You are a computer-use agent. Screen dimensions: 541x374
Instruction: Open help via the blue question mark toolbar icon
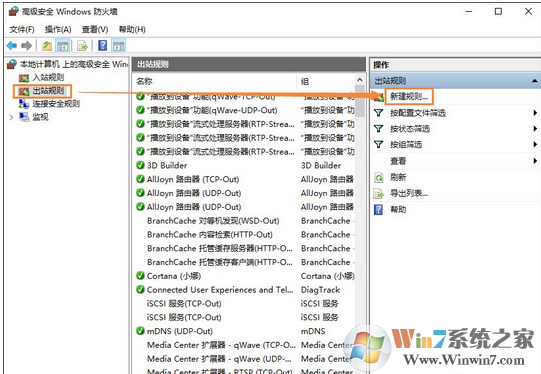tap(102, 45)
